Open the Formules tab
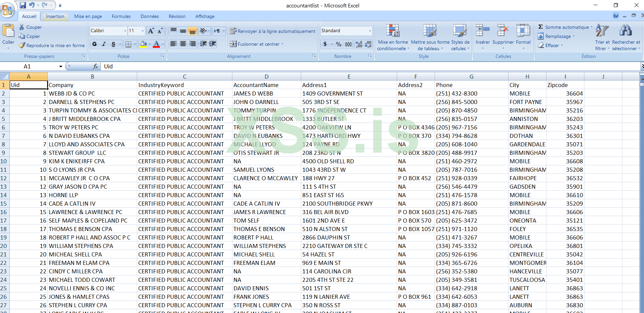Viewport: 644px width, 313px height. click(x=121, y=16)
